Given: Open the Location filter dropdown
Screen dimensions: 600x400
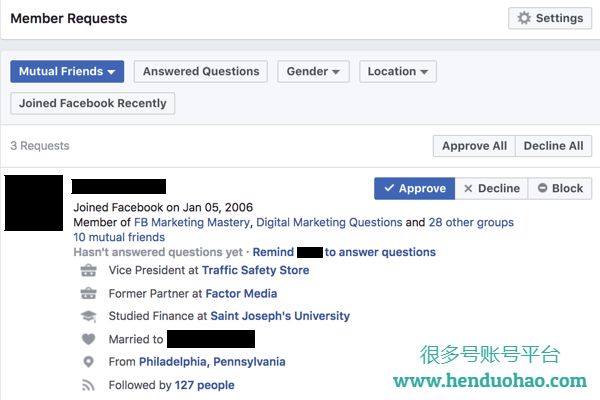Looking at the screenshot, I should click(x=398, y=71).
